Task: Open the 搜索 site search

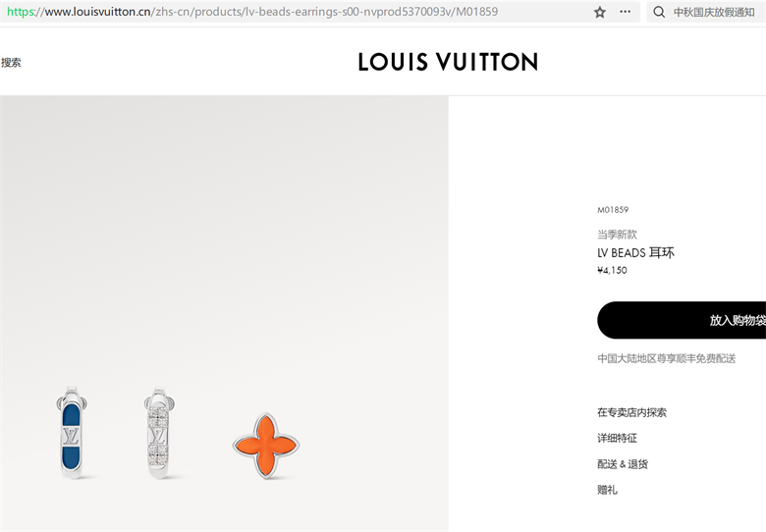Action: point(11,63)
